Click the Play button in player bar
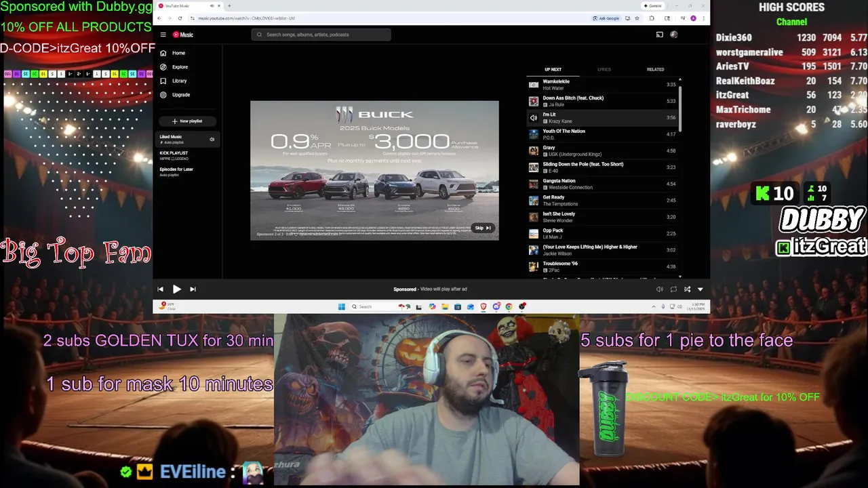This screenshot has width=868, height=488. [176, 289]
